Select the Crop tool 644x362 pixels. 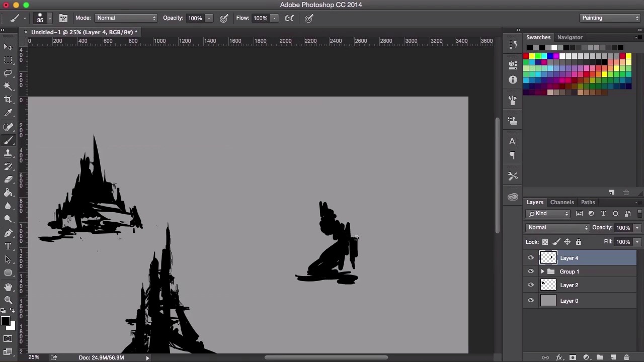[x=8, y=100]
